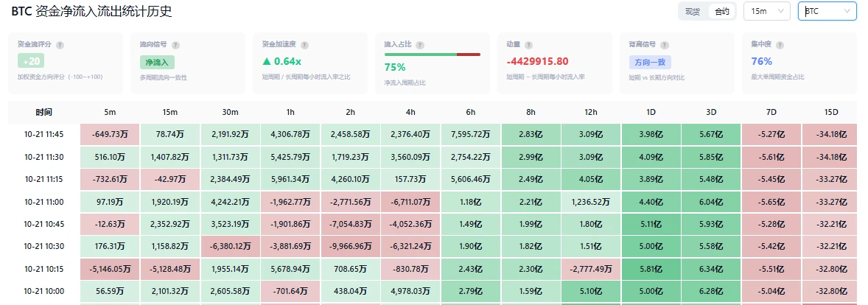Image resolution: width=868 pixels, height=305 pixels.
Task: Click the 6.34亿 cell
Action: 711,268
